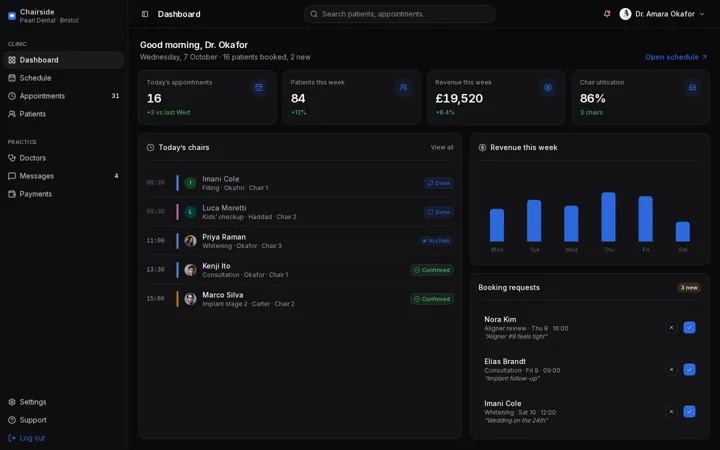The width and height of the screenshot is (720, 450).
Task: Focus the Search patients, appointments field
Action: point(399,14)
